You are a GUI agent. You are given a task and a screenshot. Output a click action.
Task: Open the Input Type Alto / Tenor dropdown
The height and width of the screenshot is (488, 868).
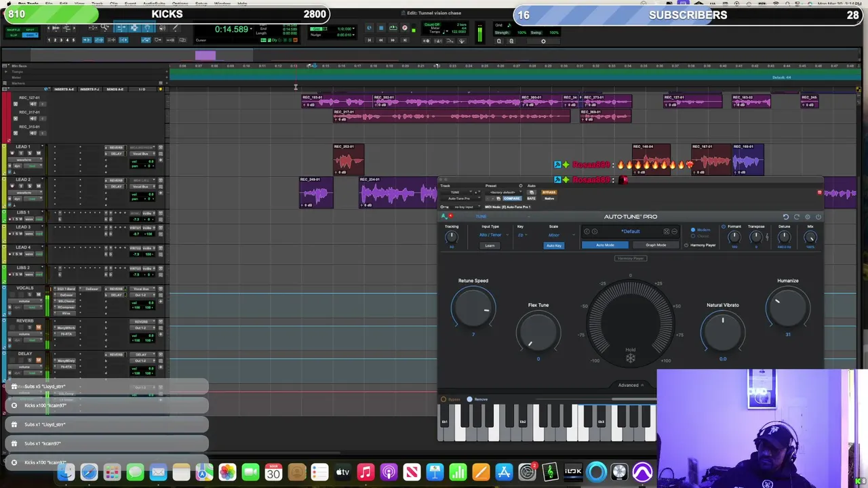click(494, 235)
